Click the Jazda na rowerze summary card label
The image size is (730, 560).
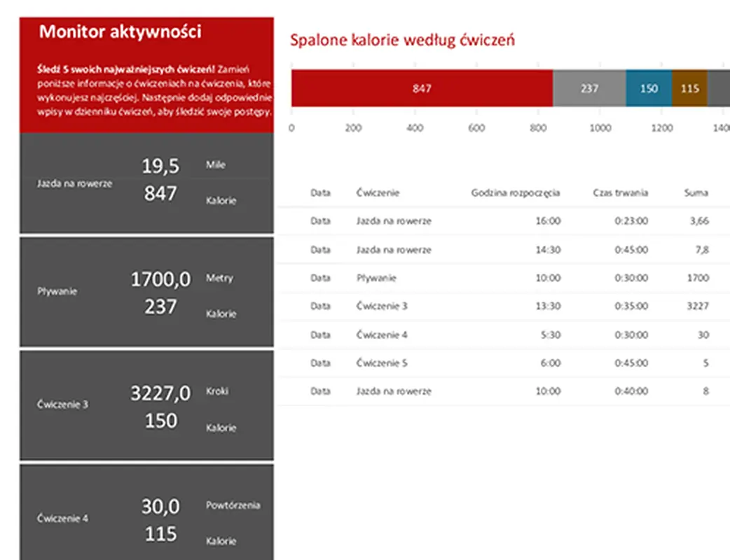pyautogui.click(x=74, y=183)
